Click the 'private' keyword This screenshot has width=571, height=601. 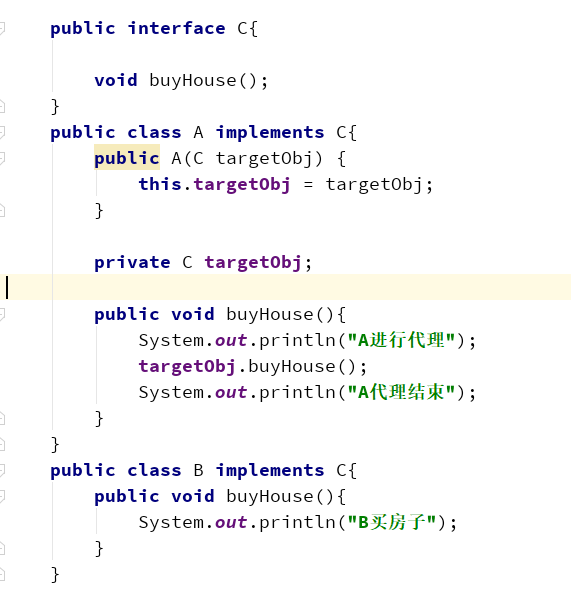[x=132, y=263]
